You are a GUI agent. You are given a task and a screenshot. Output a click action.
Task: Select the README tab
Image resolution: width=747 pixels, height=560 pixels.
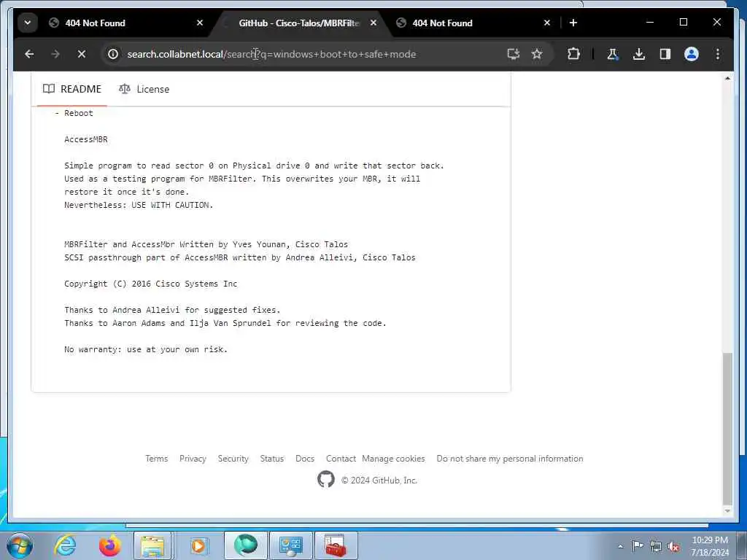point(72,89)
